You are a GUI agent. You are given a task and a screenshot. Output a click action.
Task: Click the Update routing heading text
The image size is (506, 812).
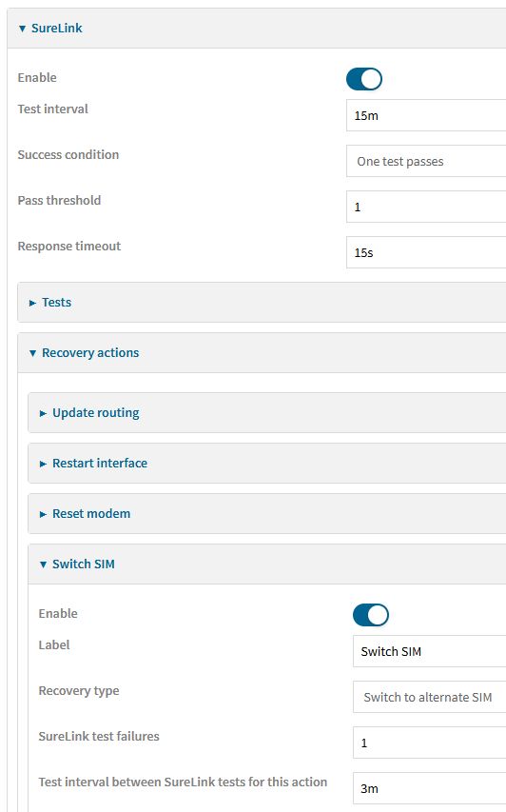click(96, 413)
